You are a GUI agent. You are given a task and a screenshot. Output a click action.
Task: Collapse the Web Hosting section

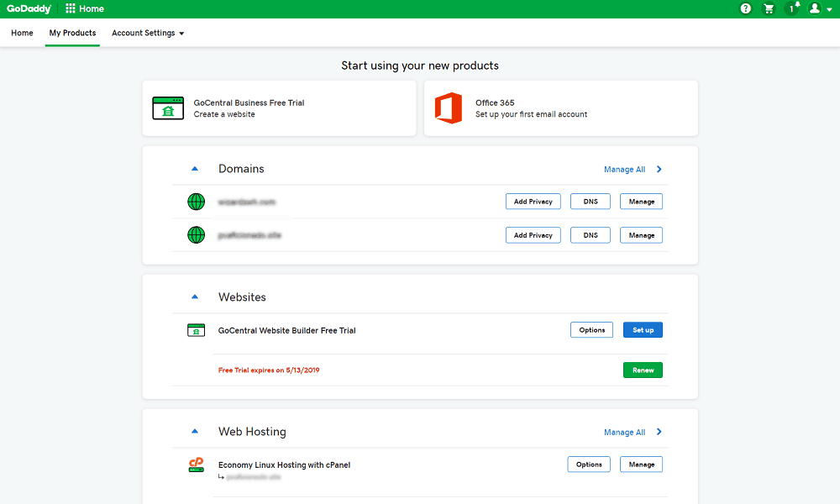click(195, 431)
